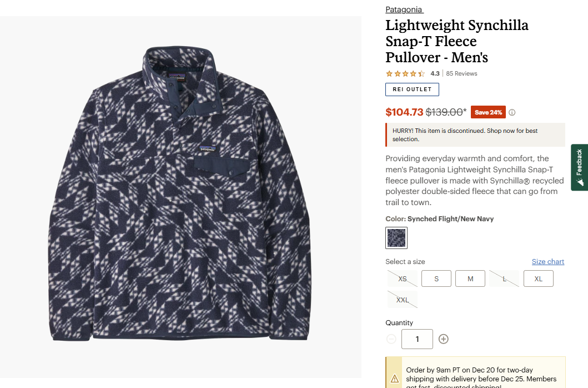Choose the unavailable L size option
Image resolution: width=588 pixels, height=388 pixels.
[504, 278]
